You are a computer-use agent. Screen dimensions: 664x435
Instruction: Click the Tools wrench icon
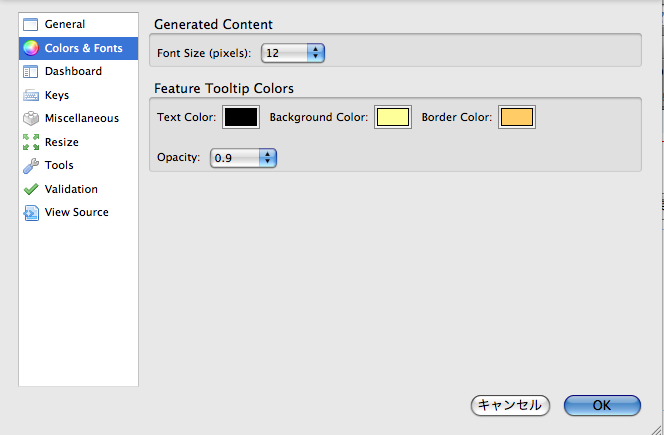point(30,165)
